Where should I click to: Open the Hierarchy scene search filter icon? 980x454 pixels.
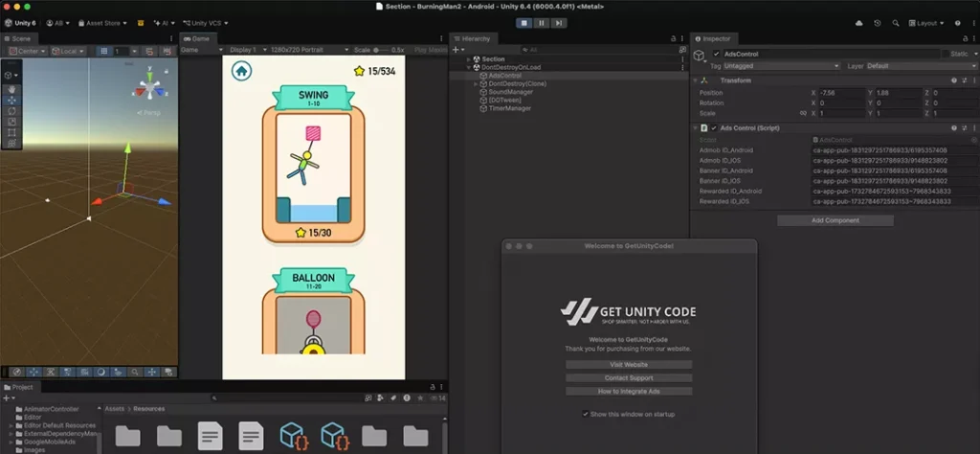click(x=682, y=50)
